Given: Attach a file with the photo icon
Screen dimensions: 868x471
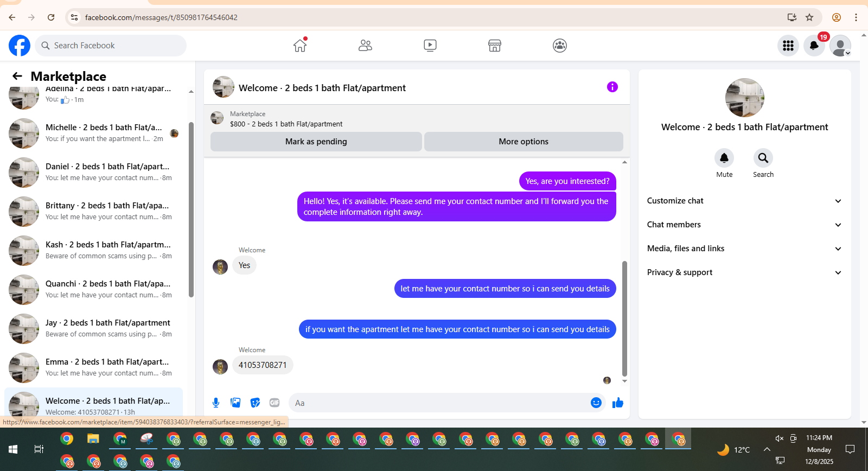Looking at the screenshot, I should click(235, 403).
